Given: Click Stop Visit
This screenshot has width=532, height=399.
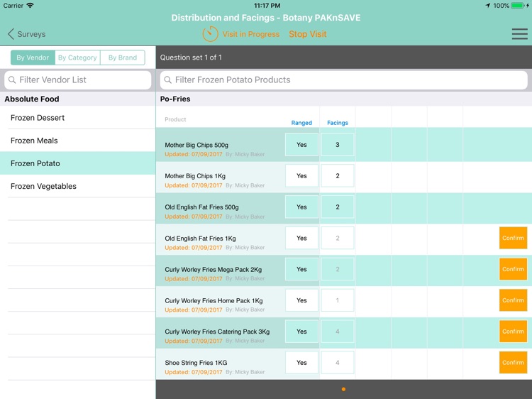Looking at the screenshot, I should [x=308, y=34].
